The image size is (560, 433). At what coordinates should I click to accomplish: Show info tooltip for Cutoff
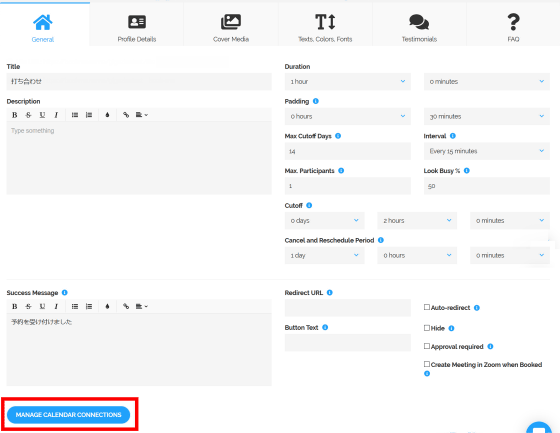point(309,205)
